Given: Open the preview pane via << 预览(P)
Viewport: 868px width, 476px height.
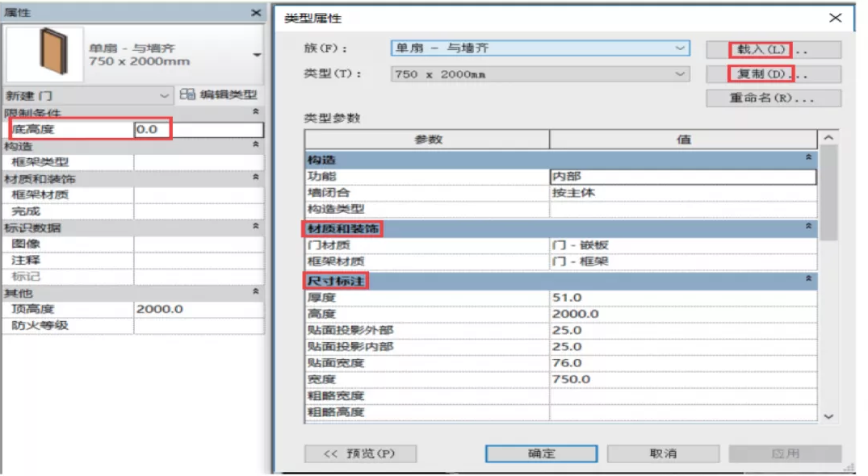Looking at the screenshot, I should pyautogui.click(x=360, y=453).
